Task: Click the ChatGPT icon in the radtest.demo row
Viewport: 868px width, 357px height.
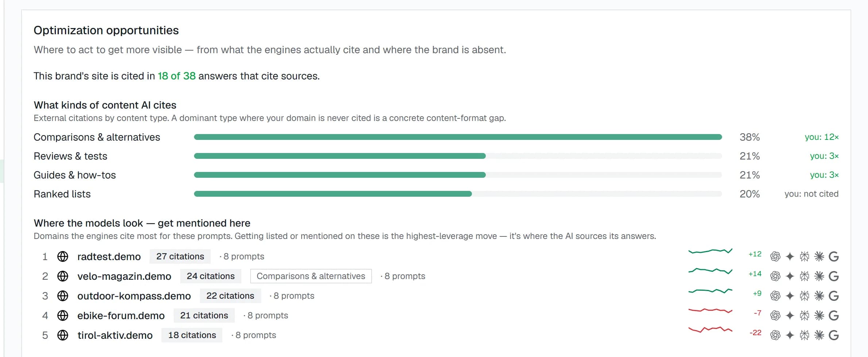Action: [x=775, y=257]
